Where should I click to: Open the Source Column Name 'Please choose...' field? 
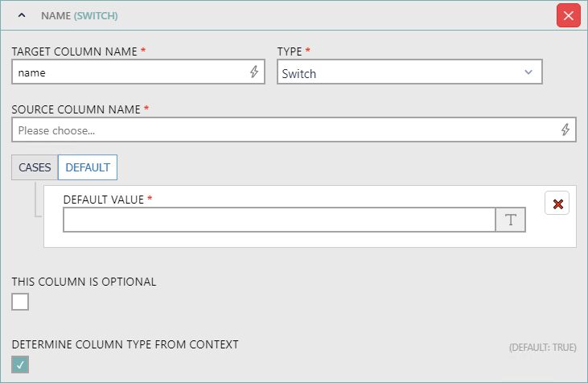pyautogui.click(x=282, y=130)
